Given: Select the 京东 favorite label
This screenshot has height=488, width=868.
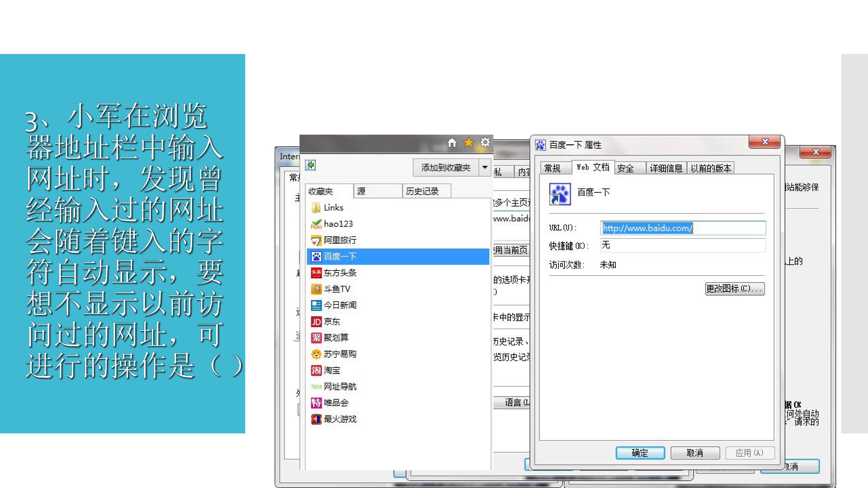Looking at the screenshot, I should click(x=332, y=322).
